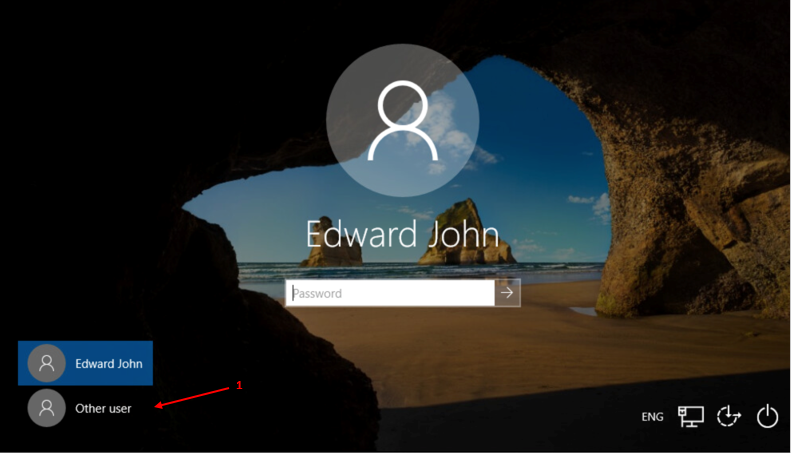Click the Edward John tile avatar icon
Screen dimensions: 791x453
(x=46, y=364)
